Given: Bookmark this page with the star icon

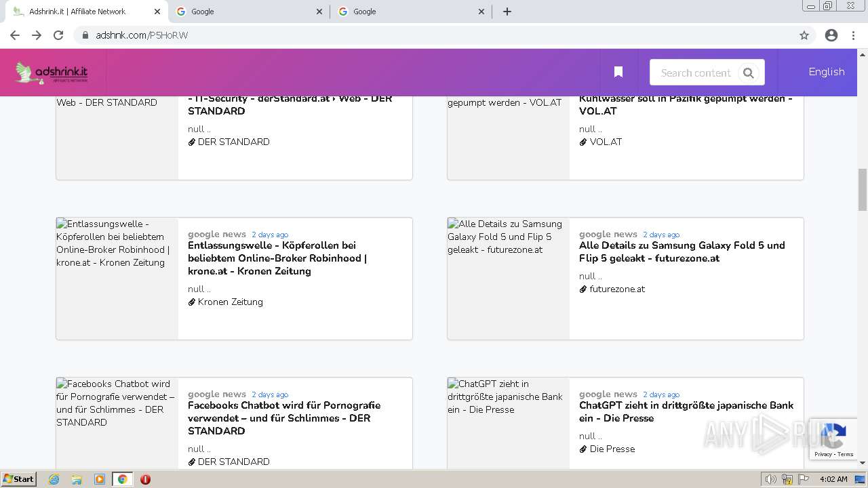Looking at the screenshot, I should [804, 35].
